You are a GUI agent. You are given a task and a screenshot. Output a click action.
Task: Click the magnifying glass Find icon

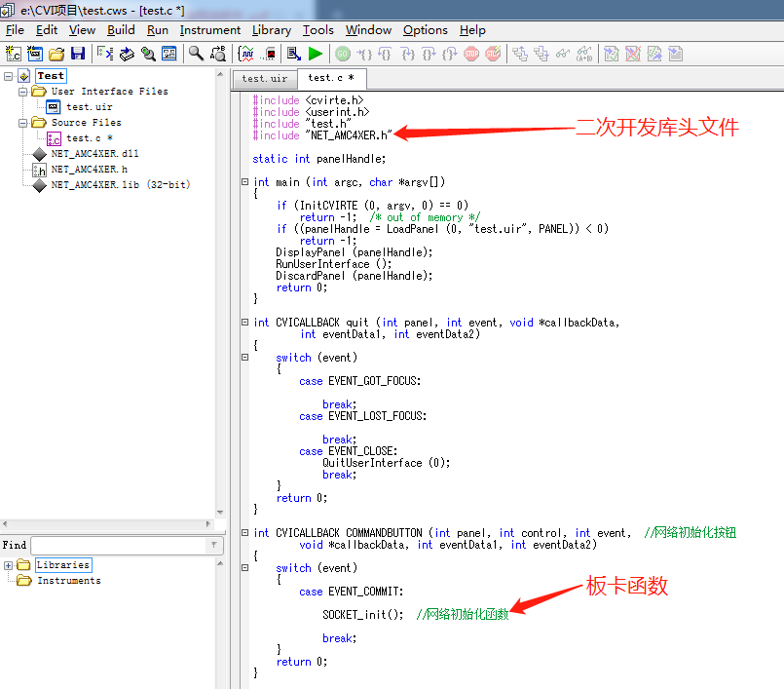click(196, 54)
